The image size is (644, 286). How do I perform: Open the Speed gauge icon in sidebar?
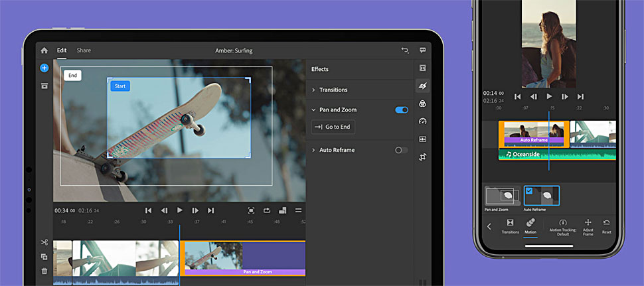point(422,121)
